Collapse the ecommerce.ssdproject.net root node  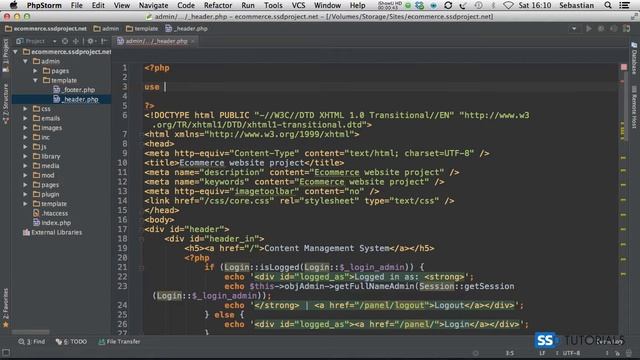(x=16, y=52)
